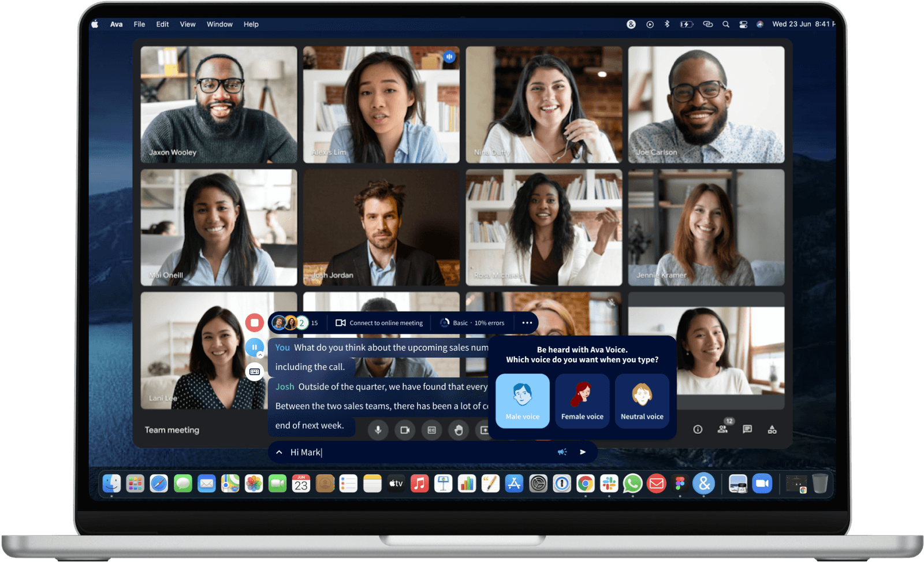Open the Ava app menu

click(116, 24)
